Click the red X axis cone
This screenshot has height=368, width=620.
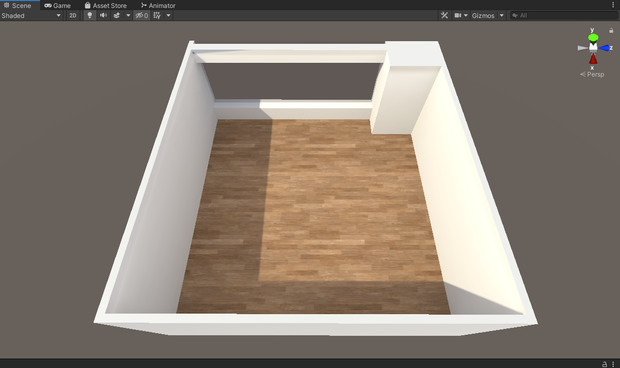coord(593,59)
